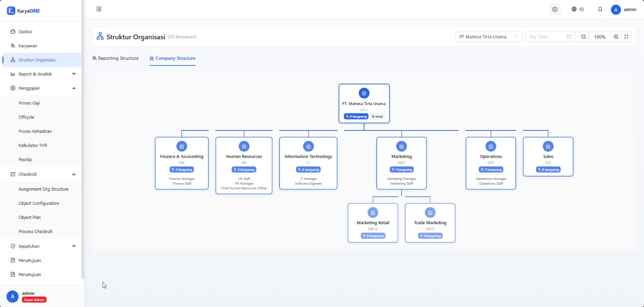Collapse sidebar using the menu fold icon
644x307 pixels.
click(x=99, y=9)
